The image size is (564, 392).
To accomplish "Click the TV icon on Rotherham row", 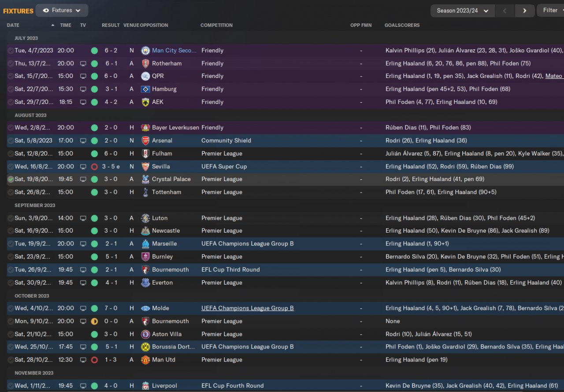I will tap(83, 63).
